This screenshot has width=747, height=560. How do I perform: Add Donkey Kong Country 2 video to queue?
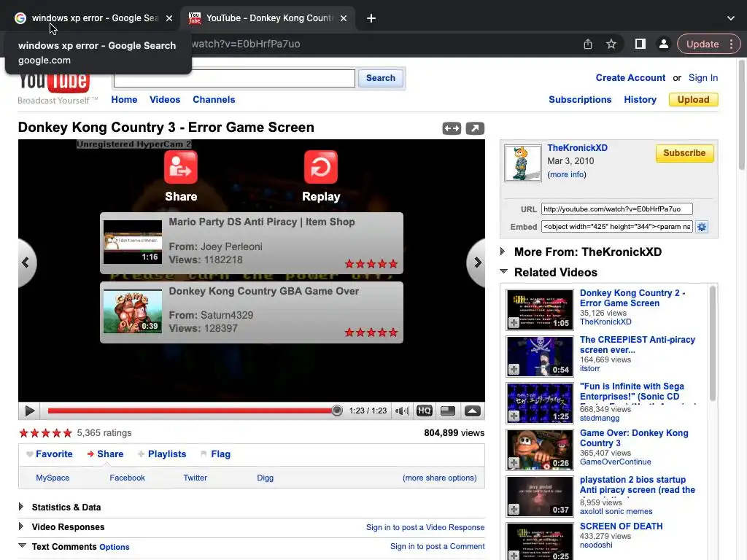pos(514,322)
